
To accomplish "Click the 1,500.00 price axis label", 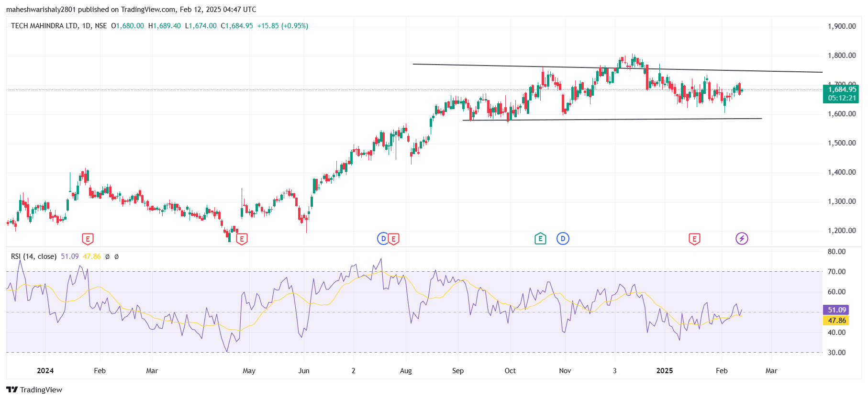I will 842,143.
